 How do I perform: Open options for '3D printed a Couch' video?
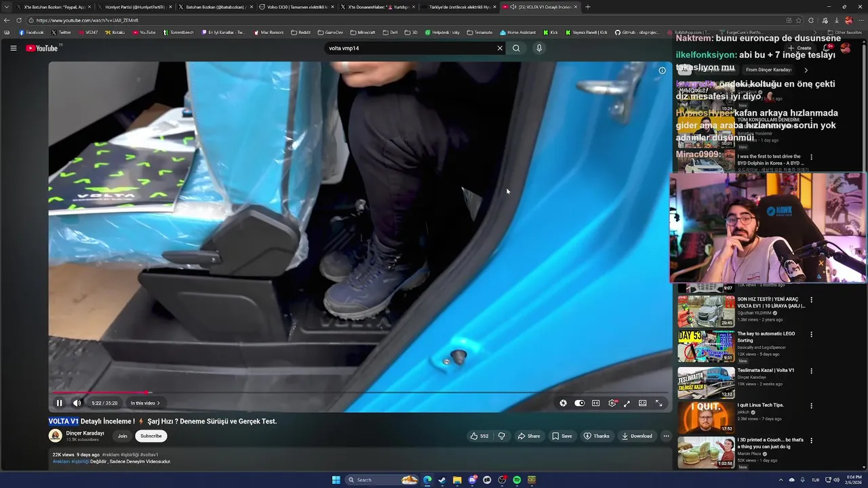coord(811,441)
